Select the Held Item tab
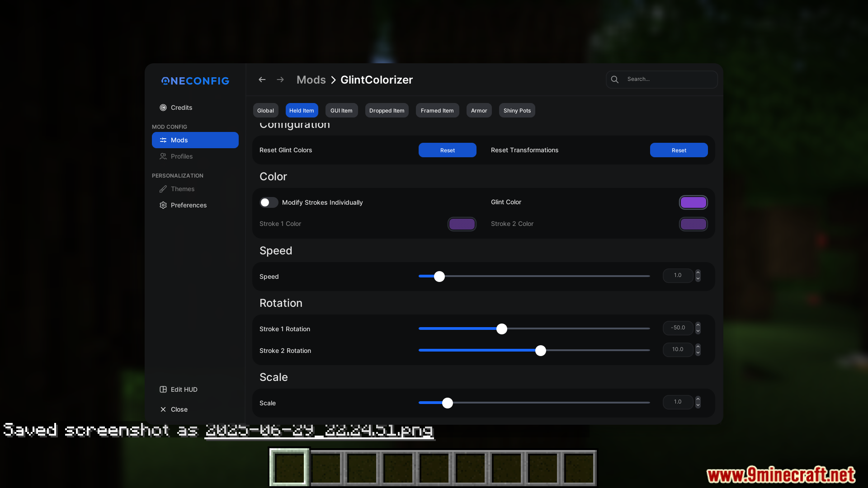Viewport: 868px width, 488px height. pyautogui.click(x=302, y=111)
